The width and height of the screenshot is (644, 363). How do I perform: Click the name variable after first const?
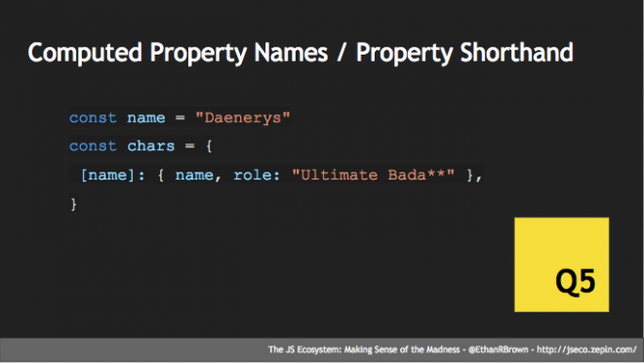coord(145,118)
